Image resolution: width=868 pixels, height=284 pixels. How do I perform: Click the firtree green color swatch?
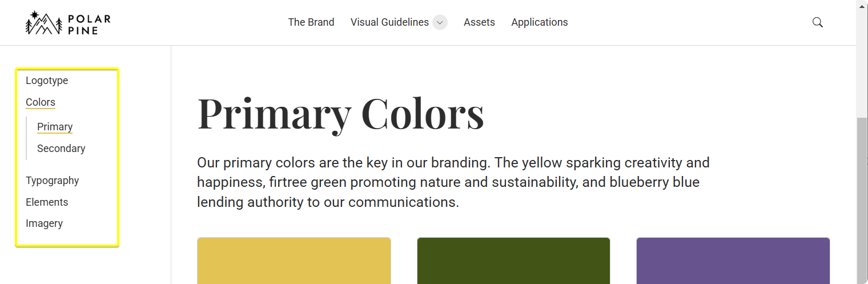tap(513, 261)
